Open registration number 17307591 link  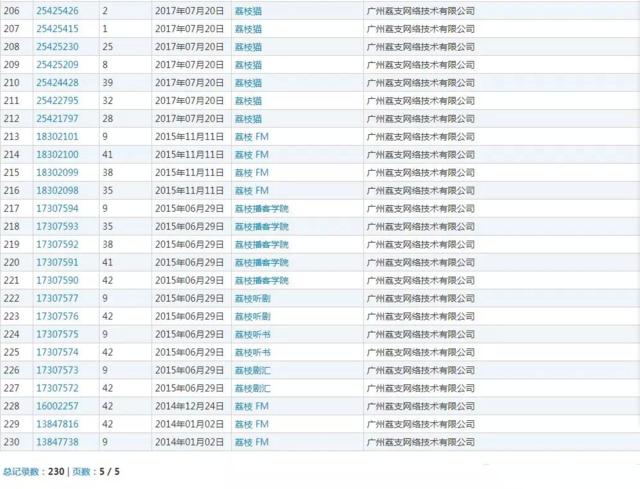(x=58, y=262)
